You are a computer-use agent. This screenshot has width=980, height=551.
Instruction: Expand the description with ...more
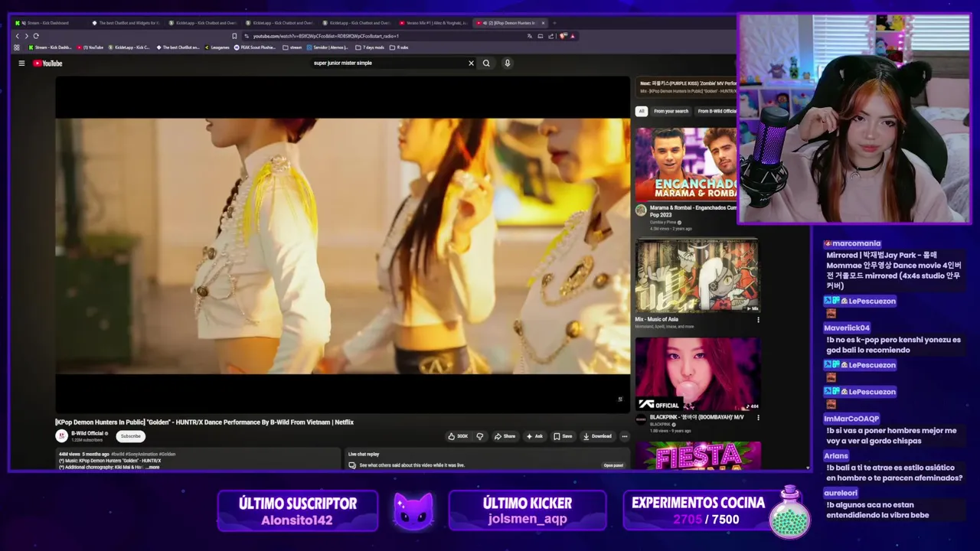point(153,467)
